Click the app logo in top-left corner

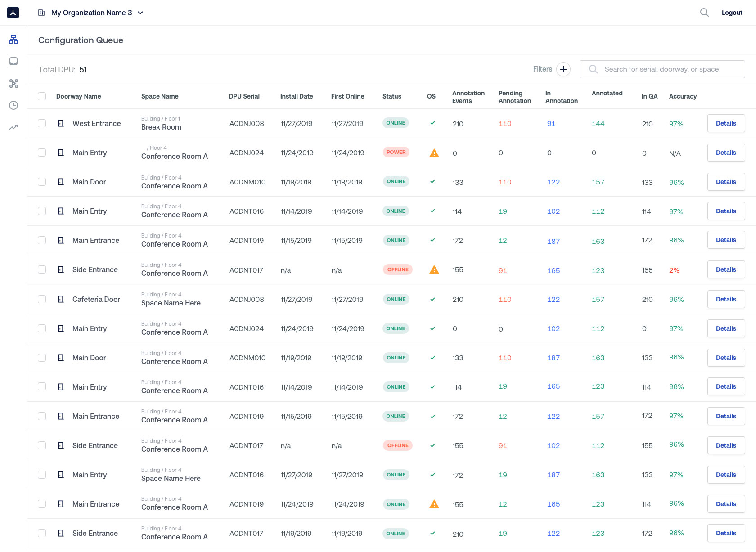tap(13, 13)
